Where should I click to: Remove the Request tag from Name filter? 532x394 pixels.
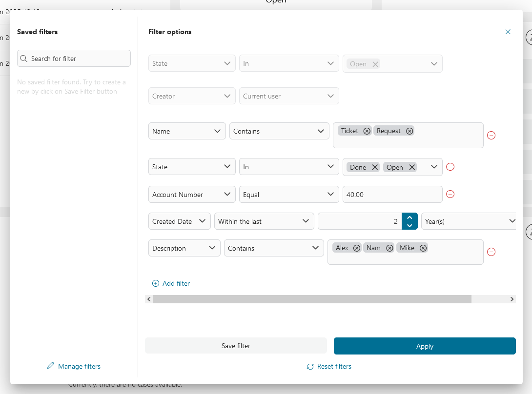point(409,131)
